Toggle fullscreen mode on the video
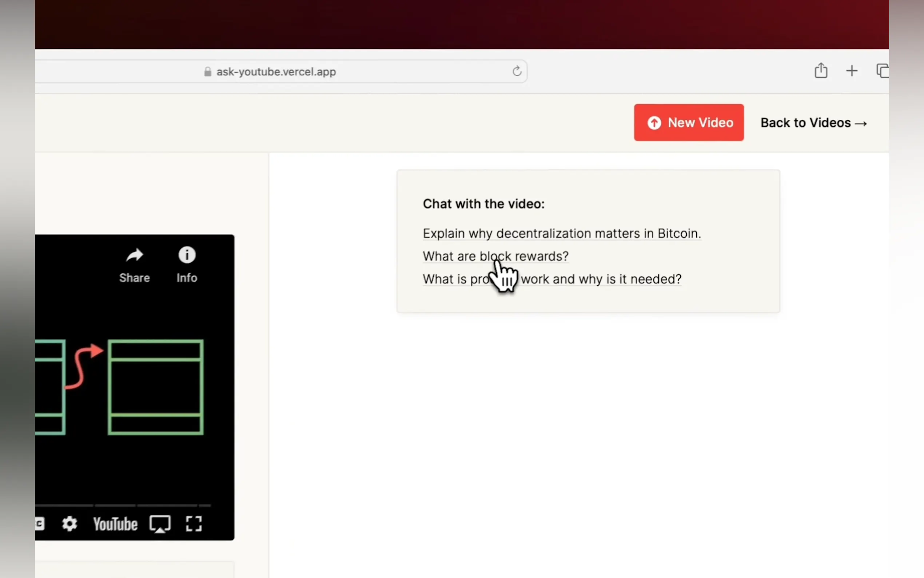924x578 pixels. 193,524
